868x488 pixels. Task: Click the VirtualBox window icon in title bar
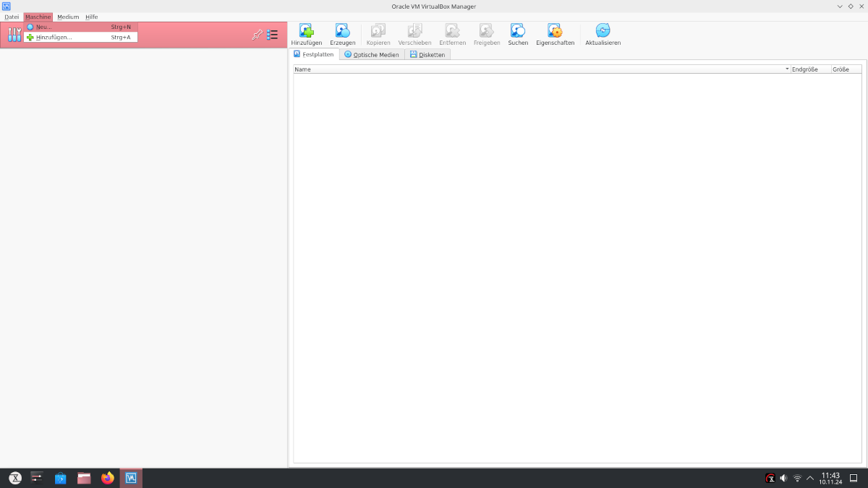tap(6, 6)
